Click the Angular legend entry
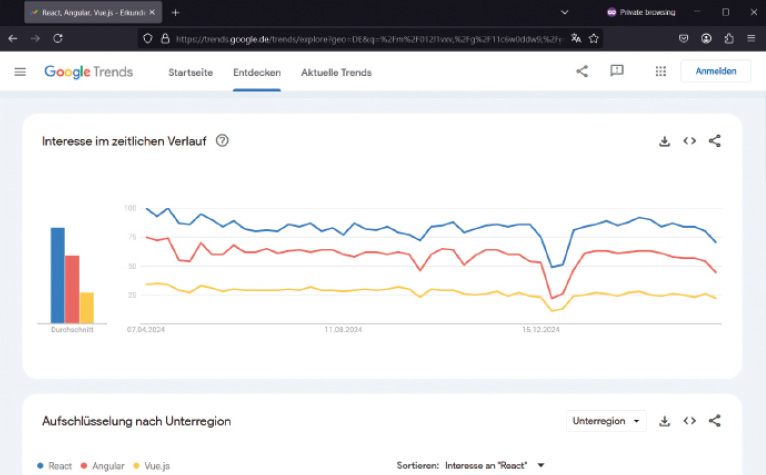 [103, 466]
